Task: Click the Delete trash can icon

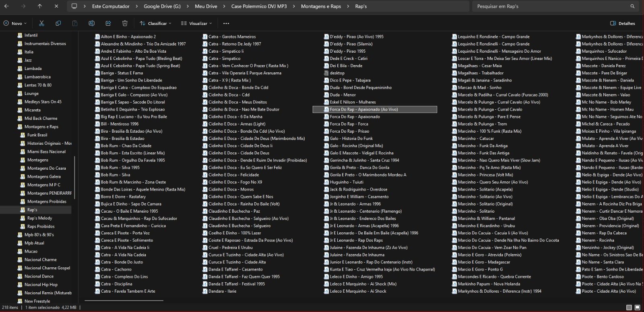Action: 125,23
